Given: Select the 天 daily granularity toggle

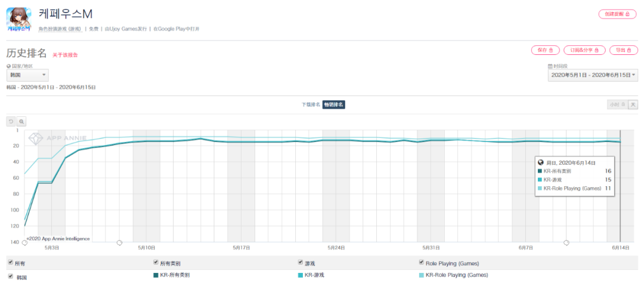Looking at the screenshot, I should pos(632,104).
